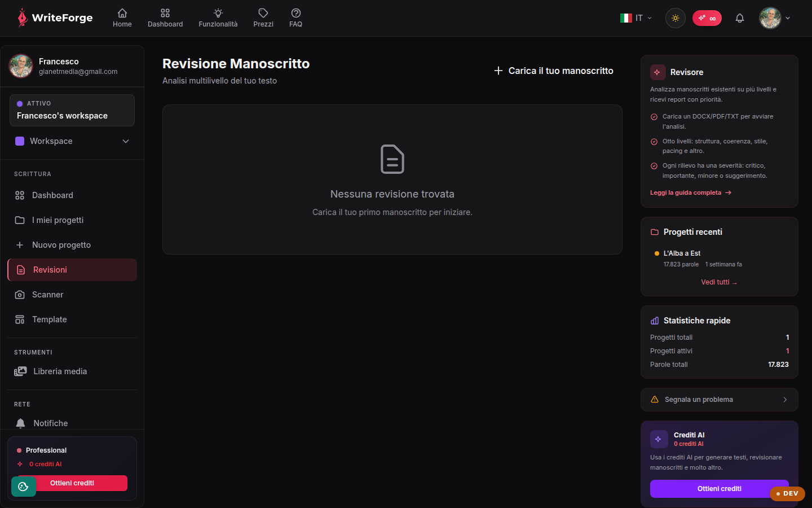812x508 pixels.
Task: Click the Template layout icon in the sidebar
Action: pyautogui.click(x=20, y=319)
